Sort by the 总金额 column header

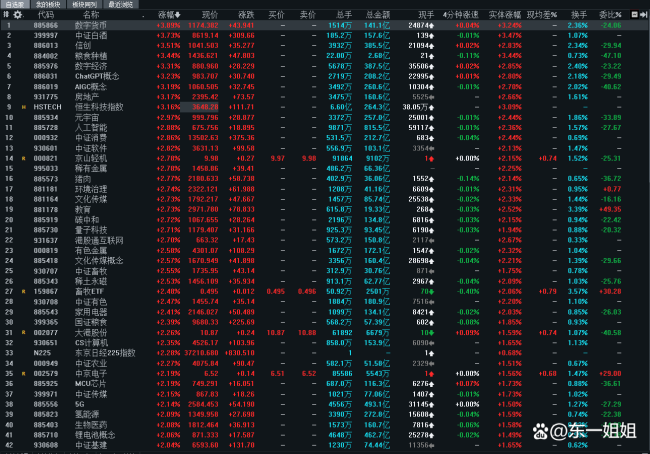(x=378, y=15)
